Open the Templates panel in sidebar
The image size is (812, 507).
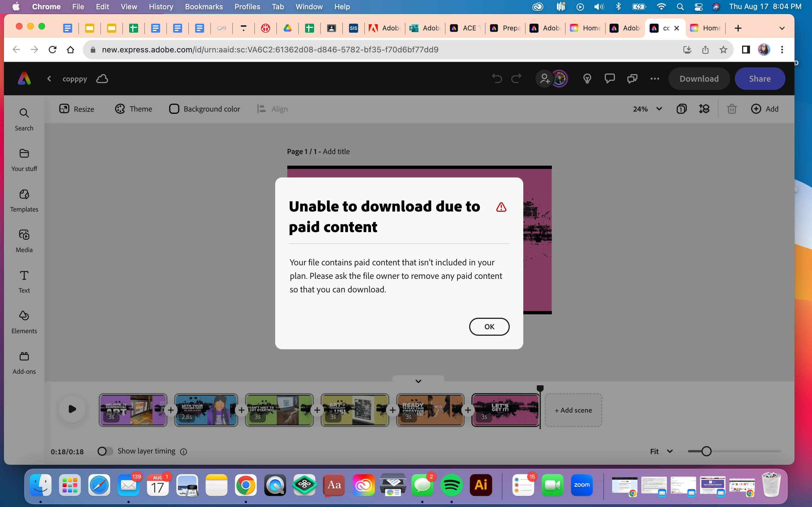[x=24, y=201]
